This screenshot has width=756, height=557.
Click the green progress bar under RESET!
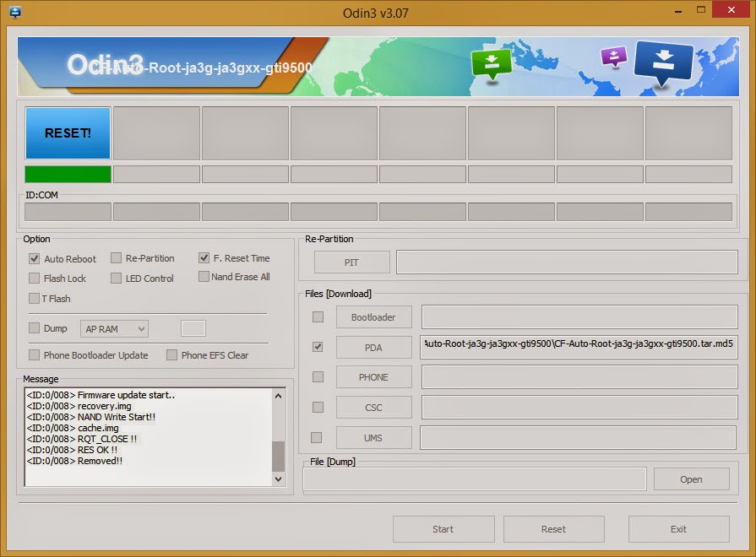(68, 174)
